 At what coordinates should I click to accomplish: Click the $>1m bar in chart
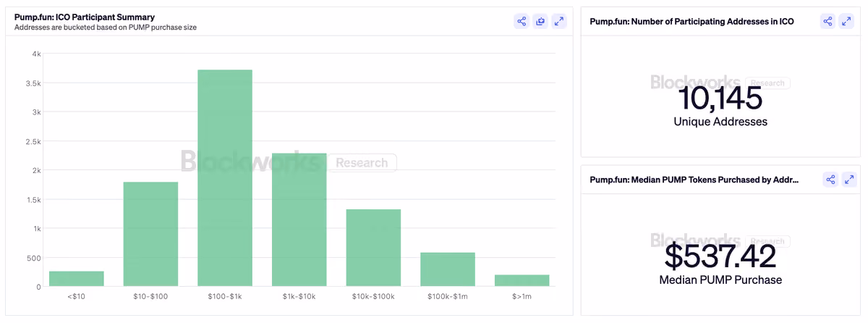pyautogui.click(x=522, y=280)
